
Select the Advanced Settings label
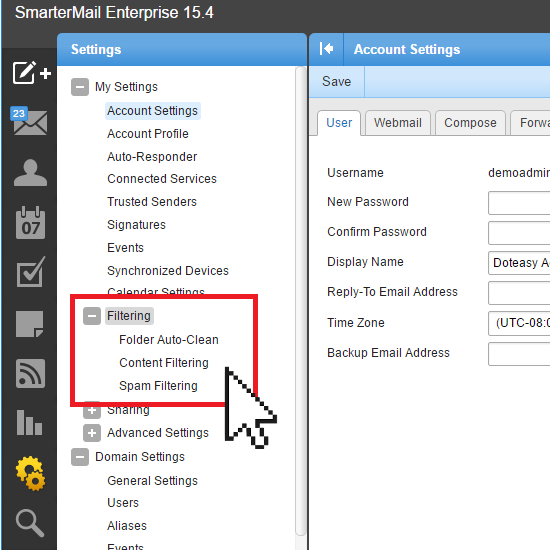click(158, 433)
